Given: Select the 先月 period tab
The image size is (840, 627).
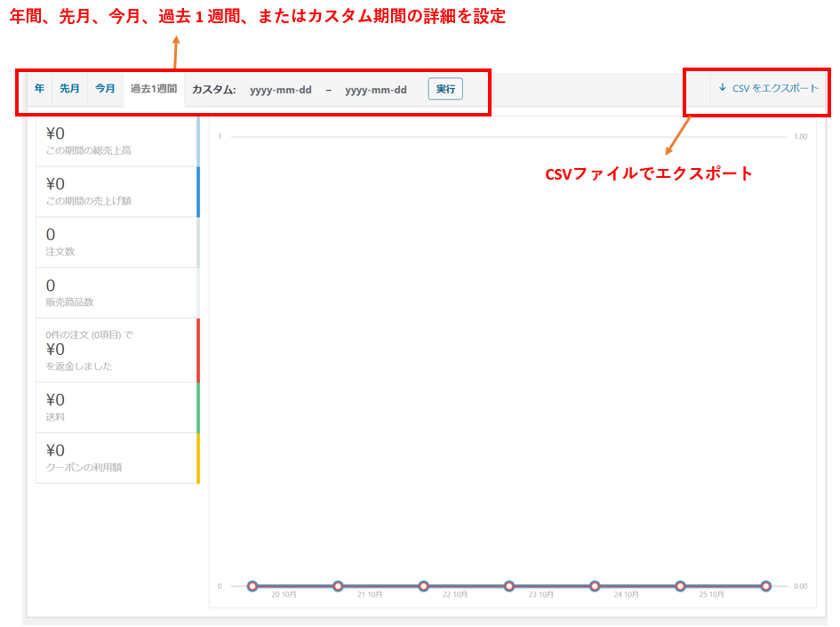Looking at the screenshot, I should (x=69, y=89).
